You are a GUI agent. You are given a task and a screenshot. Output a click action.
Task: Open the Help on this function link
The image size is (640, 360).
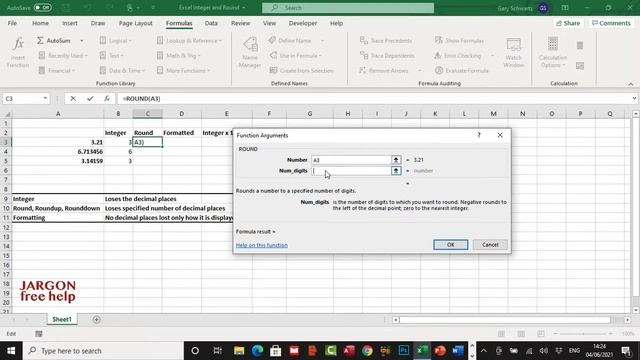[x=262, y=245]
